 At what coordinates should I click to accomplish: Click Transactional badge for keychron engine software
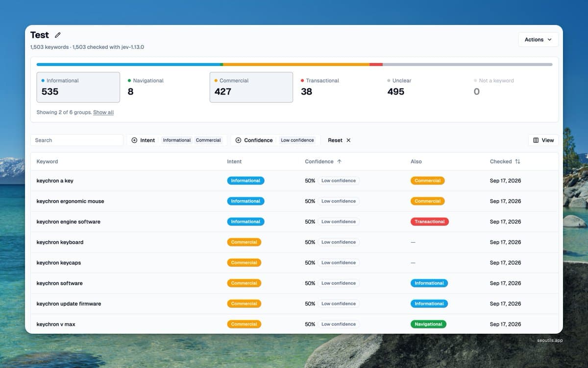coord(430,222)
